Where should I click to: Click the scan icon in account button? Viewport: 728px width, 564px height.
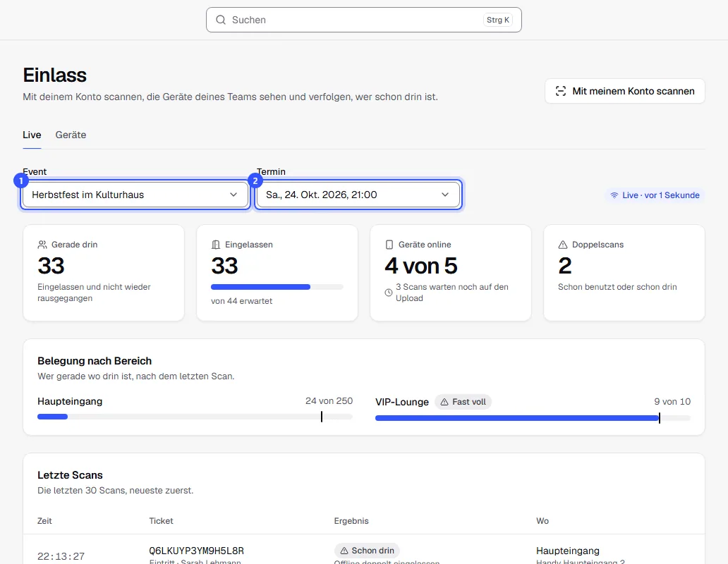coord(561,91)
